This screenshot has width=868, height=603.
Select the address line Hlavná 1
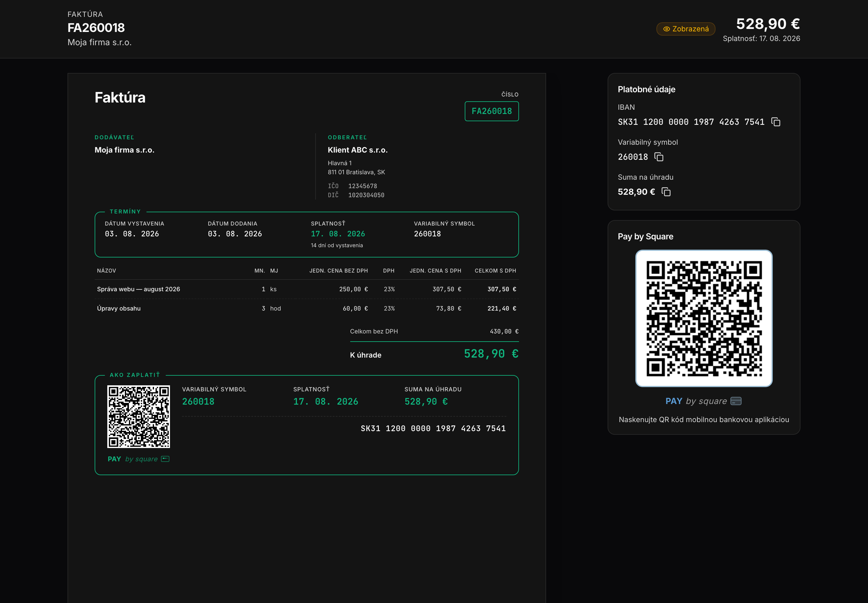click(340, 163)
